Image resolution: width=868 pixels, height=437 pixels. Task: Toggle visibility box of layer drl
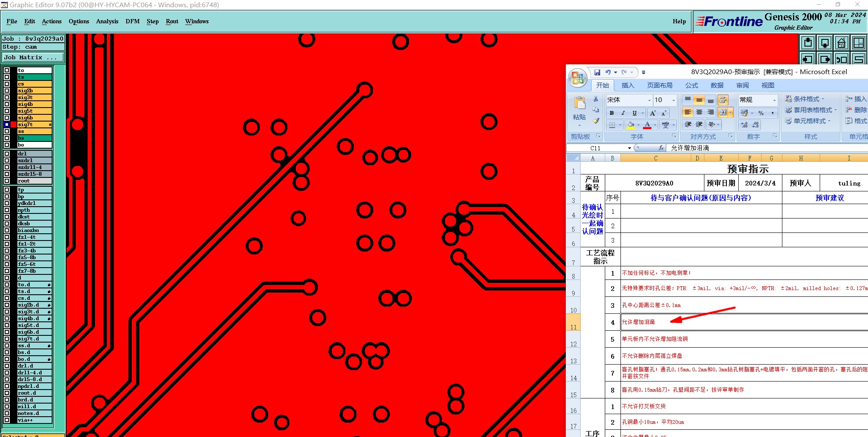click(7, 154)
